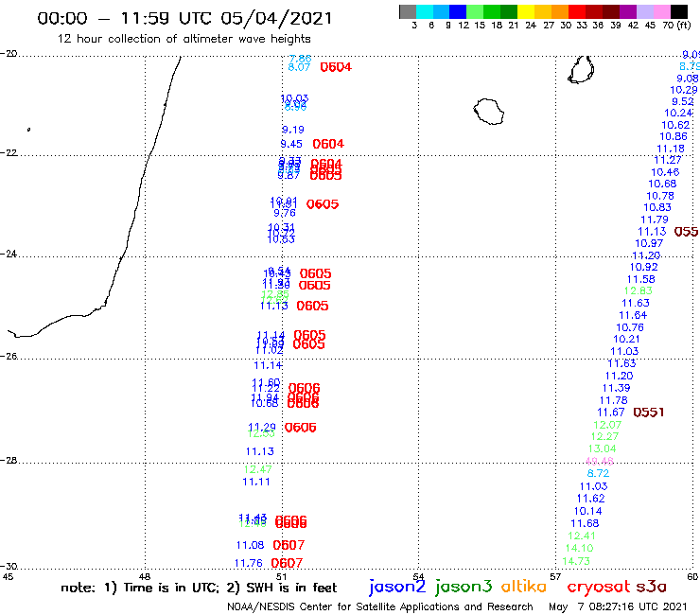Screen dimensions: 700x615
Task: Click the wave height value '11.39'
Action: click(x=616, y=388)
